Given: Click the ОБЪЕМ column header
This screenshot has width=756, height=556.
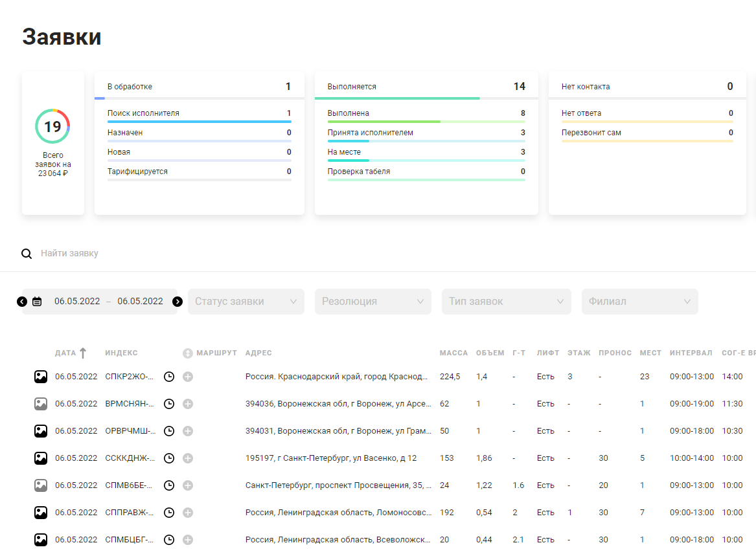Looking at the screenshot, I should pyautogui.click(x=490, y=353).
